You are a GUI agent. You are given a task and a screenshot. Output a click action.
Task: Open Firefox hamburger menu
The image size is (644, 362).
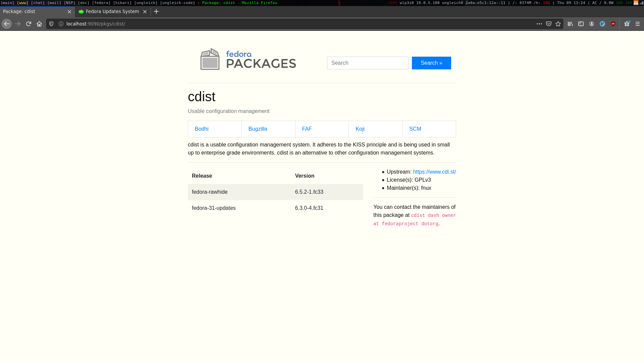tap(638, 24)
